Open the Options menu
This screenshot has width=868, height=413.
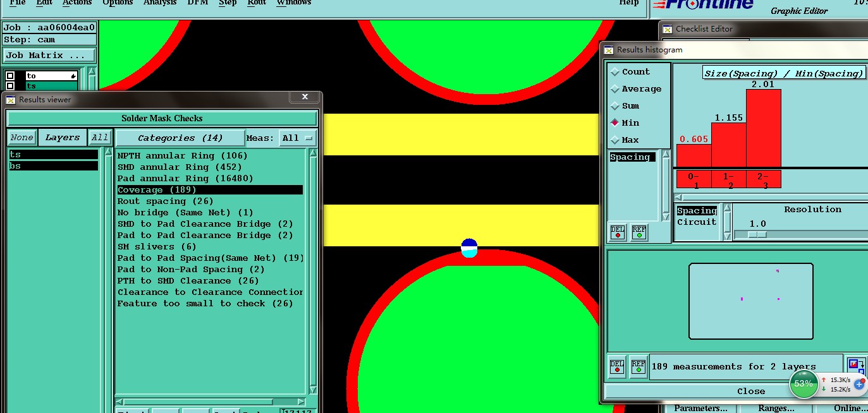tap(118, 3)
